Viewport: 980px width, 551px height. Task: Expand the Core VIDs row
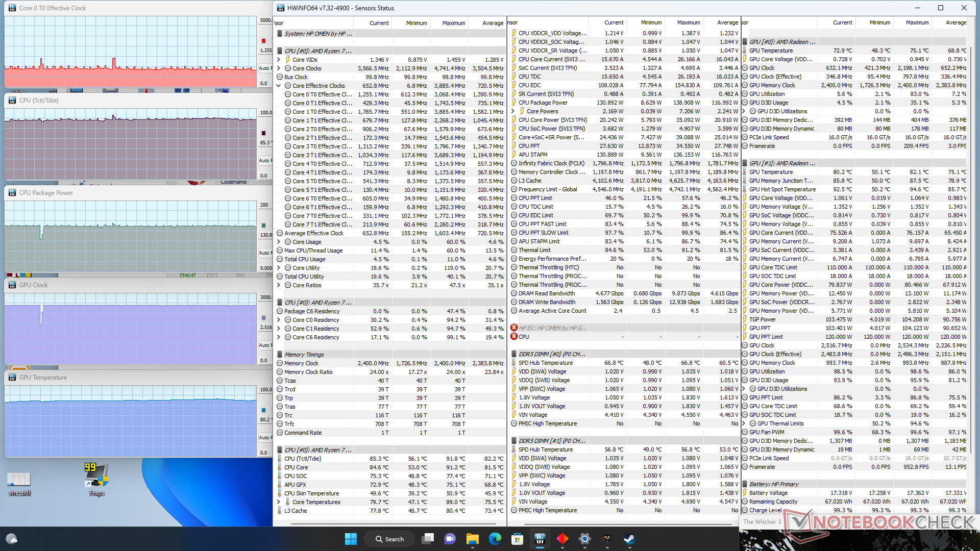279,60
